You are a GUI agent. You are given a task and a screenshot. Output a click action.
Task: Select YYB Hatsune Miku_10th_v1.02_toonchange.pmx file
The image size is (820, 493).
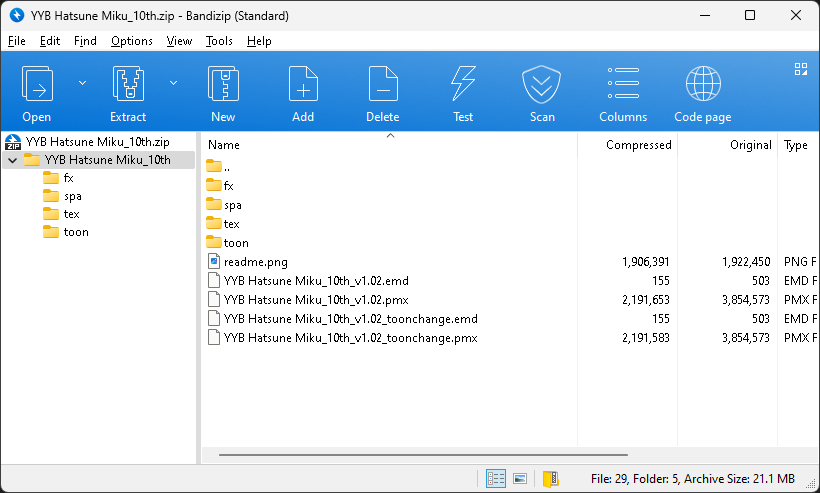(x=343, y=338)
